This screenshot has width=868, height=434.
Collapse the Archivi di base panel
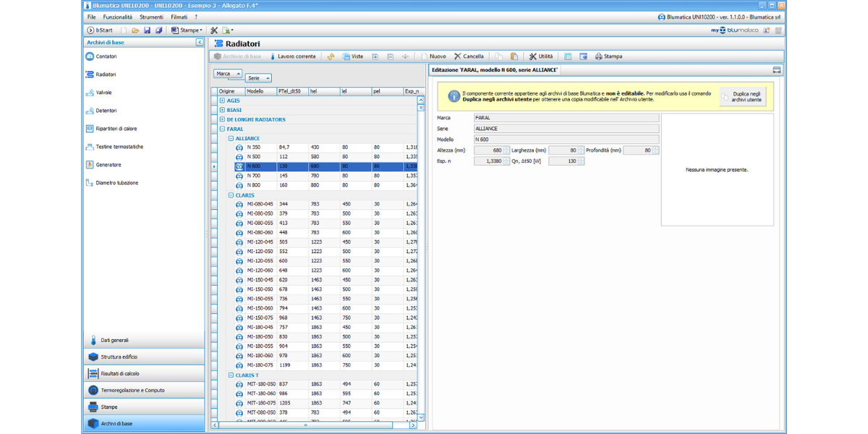(200, 43)
